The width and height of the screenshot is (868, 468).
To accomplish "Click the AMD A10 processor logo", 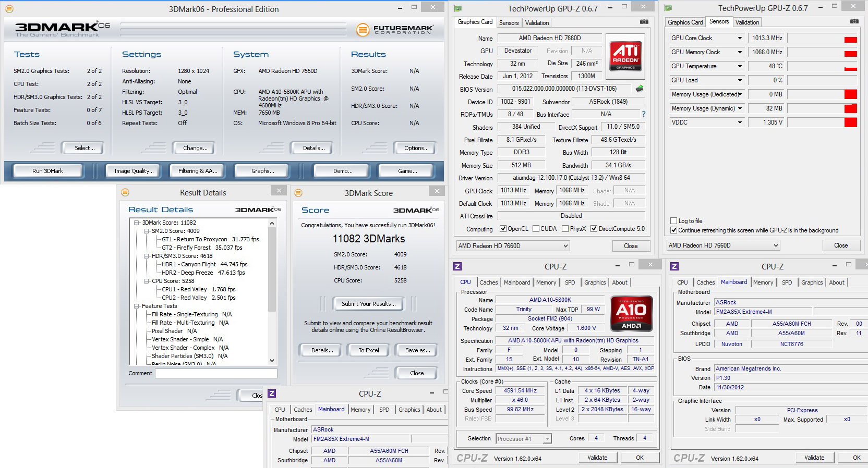I will [631, 313].
